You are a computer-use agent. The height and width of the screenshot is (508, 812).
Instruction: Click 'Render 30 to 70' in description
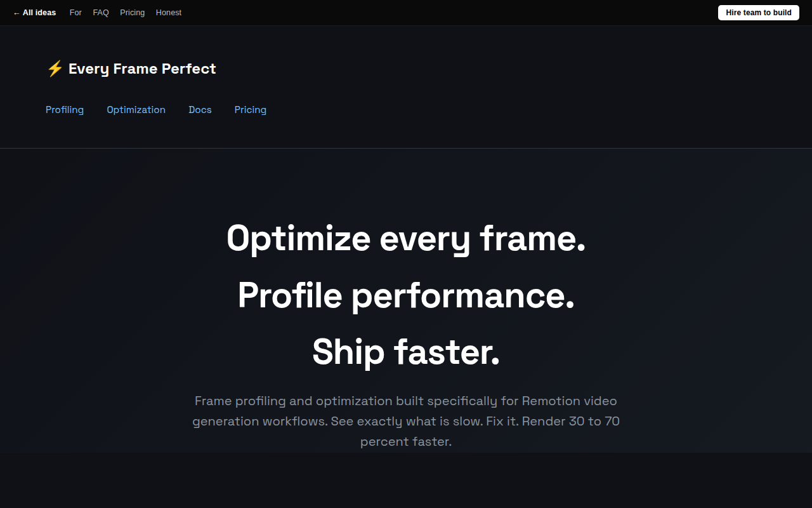[x=571, y=421]
